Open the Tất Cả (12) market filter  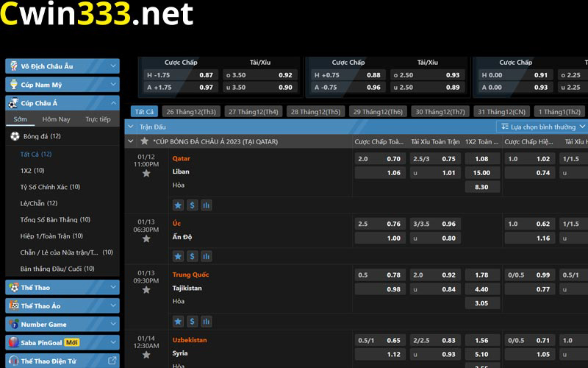click(36, 155)
